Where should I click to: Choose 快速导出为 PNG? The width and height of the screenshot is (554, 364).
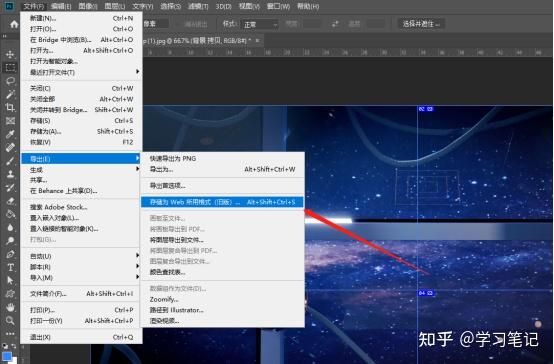[223, 158]
